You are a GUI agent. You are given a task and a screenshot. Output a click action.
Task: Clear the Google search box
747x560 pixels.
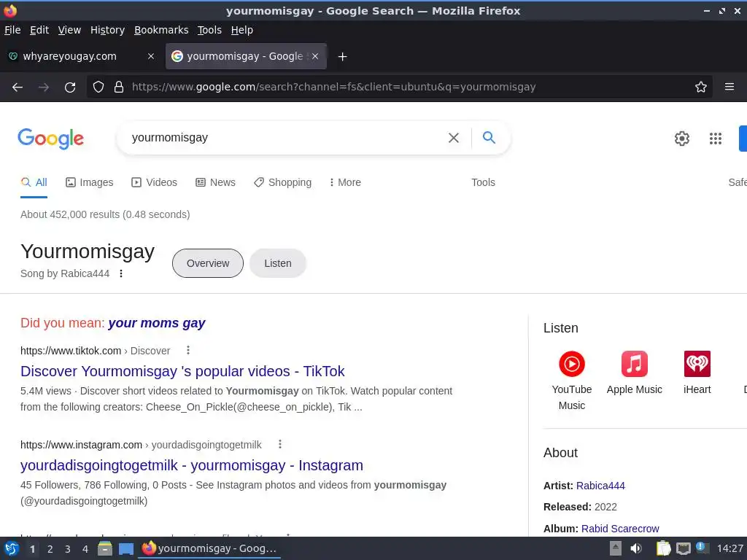click(454, 138)
